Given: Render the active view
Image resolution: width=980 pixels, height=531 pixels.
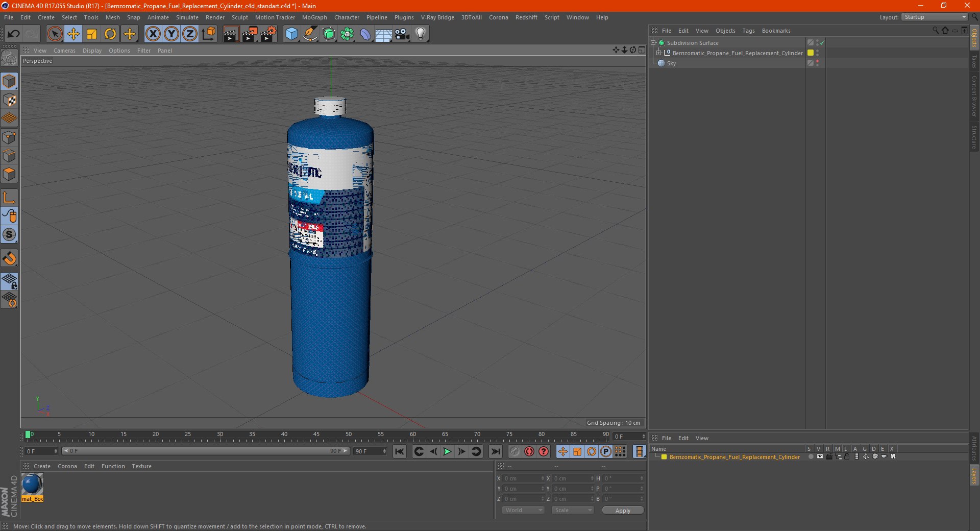Looking at the screenshot, I should pos(231,34).
